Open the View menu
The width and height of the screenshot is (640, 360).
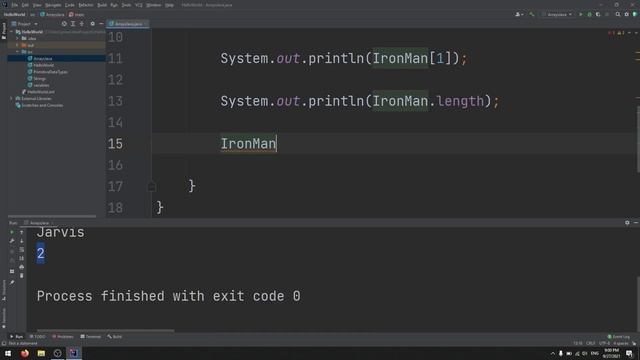coord(37,5)
